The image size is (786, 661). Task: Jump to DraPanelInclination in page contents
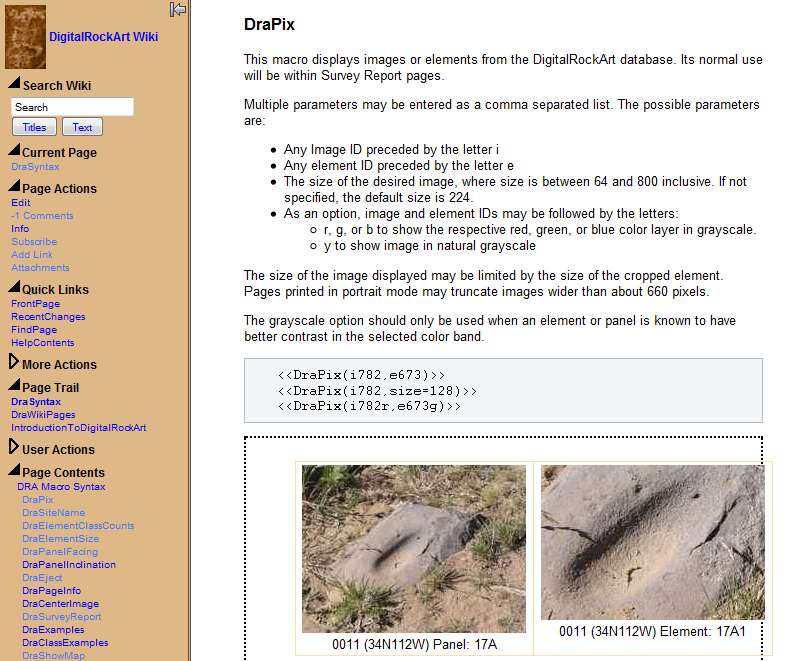69,565
